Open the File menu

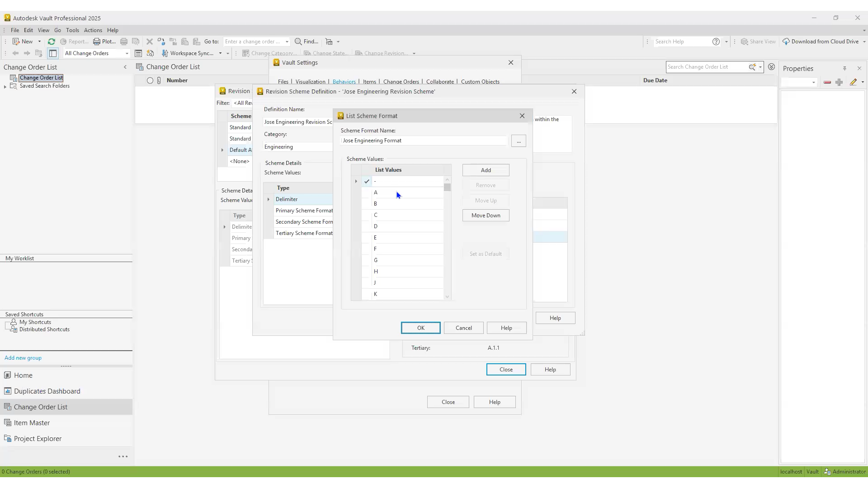[15, 30]
